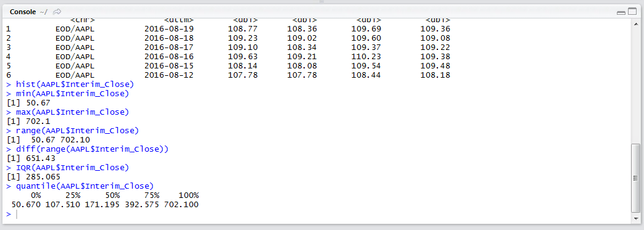The image size is (644, 230).
Task: Select the Console tab
Action: [x=23, y=12]
